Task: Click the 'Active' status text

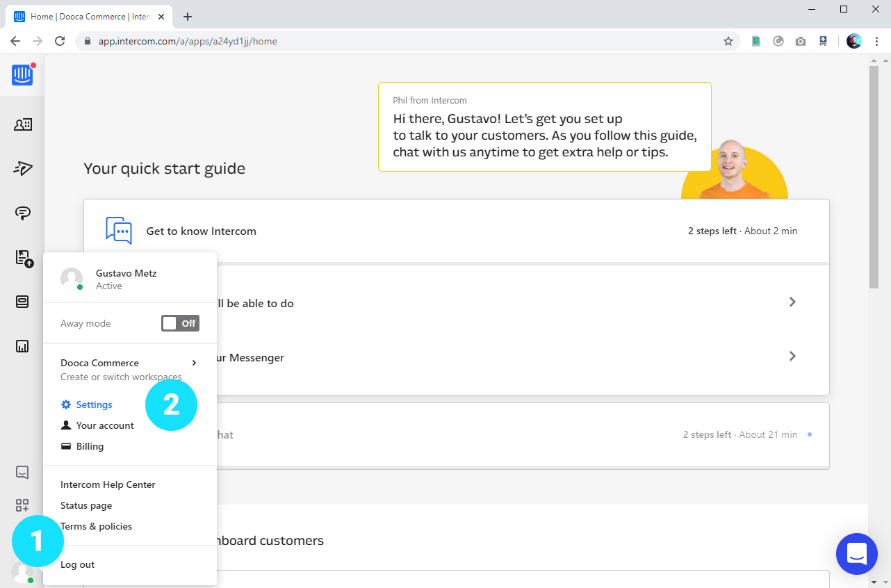Action: (x=109, y=286)
